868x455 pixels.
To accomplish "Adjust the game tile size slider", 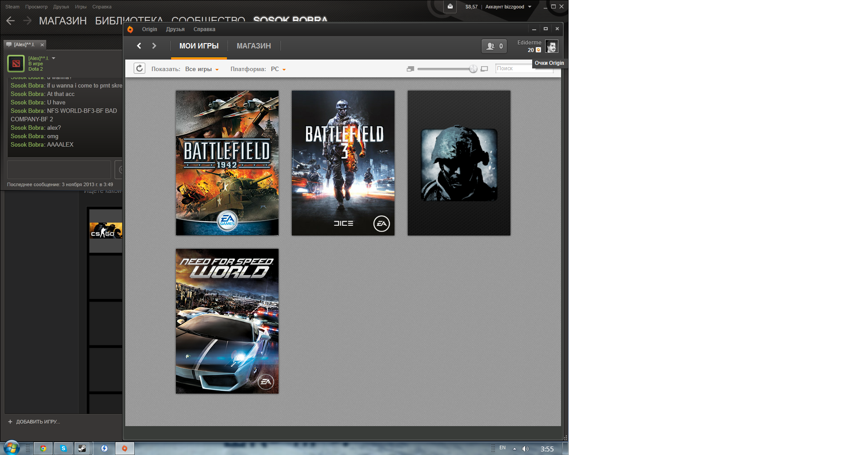I will 473,69.
